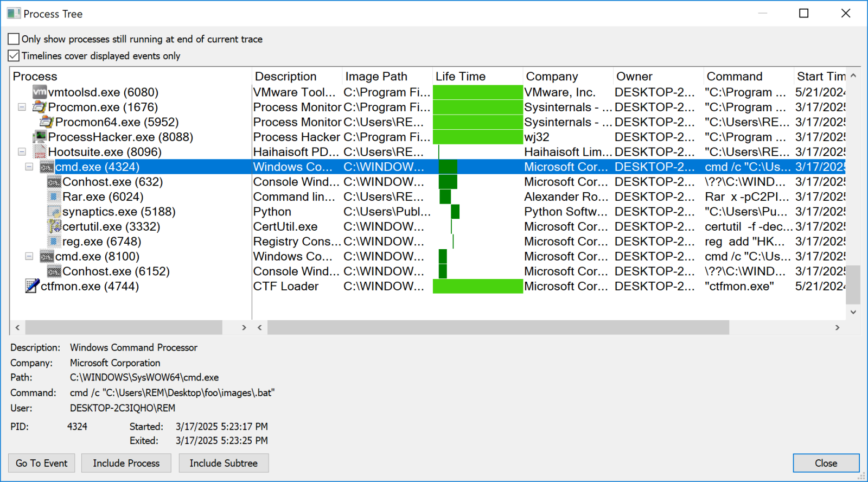The image size is (868, 482).
Task: Click the Include Subtree button
Action: click(224, 463)
